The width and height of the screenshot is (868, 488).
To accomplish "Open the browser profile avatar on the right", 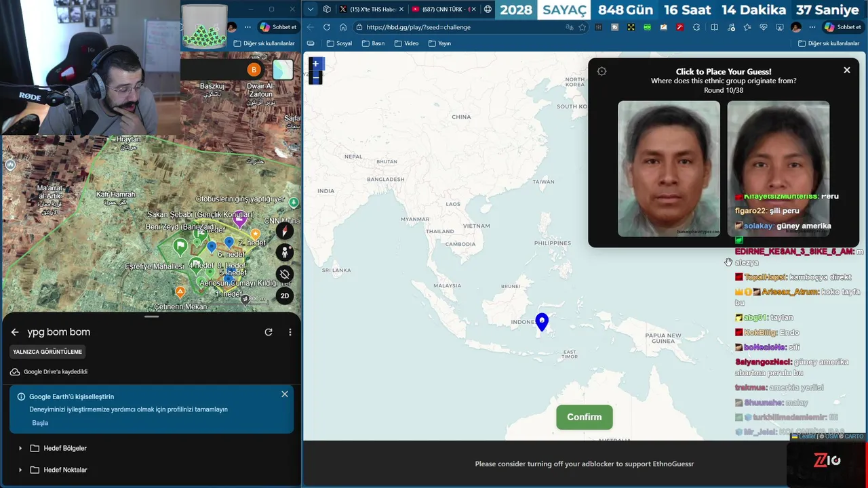I will 796,27.
